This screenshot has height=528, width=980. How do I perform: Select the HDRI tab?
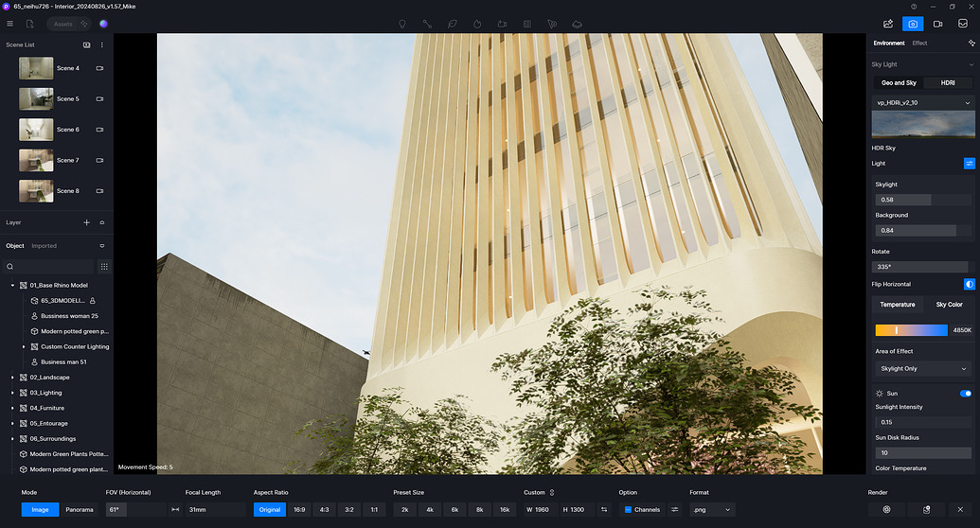coord(948,82)
